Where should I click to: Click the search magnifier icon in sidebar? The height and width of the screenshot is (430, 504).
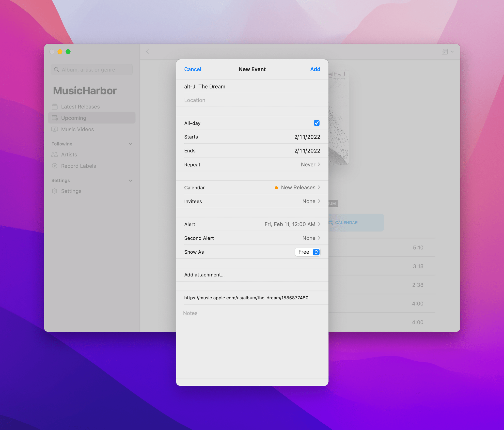(56, 70)
